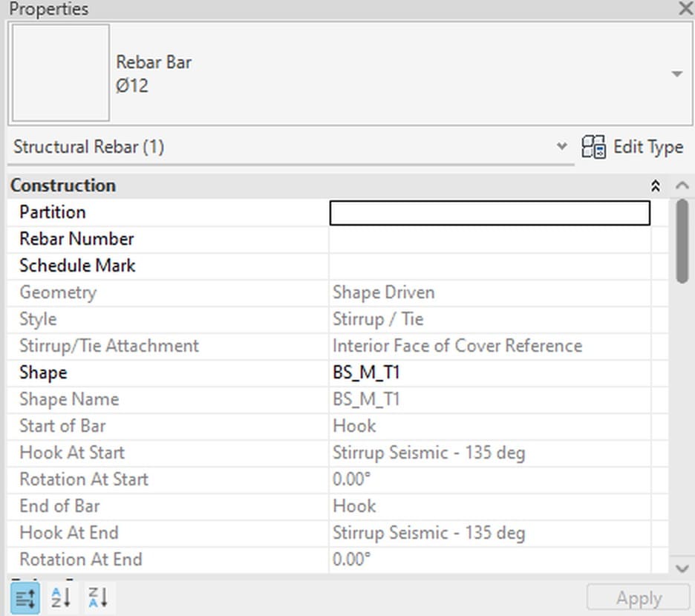Click the Hook At End label
Viewport: 695px width, 616px height.
69,533
